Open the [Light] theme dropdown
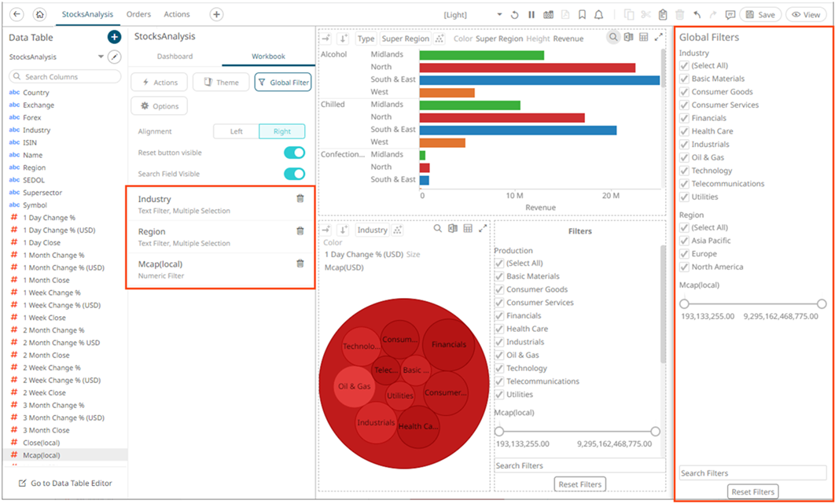The image size is (835, 504). click(x=499, y=14)
